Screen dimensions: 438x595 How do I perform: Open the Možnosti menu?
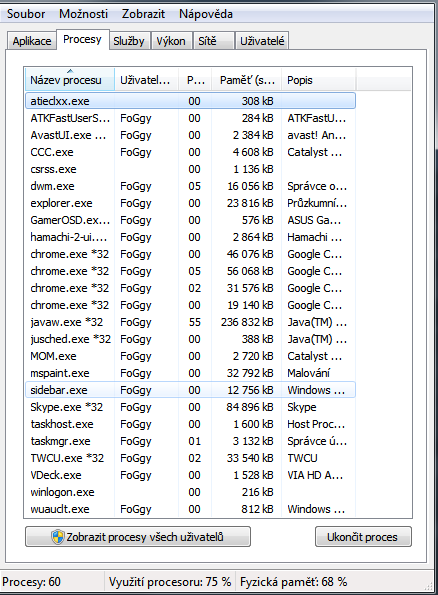tap(83, 14)
